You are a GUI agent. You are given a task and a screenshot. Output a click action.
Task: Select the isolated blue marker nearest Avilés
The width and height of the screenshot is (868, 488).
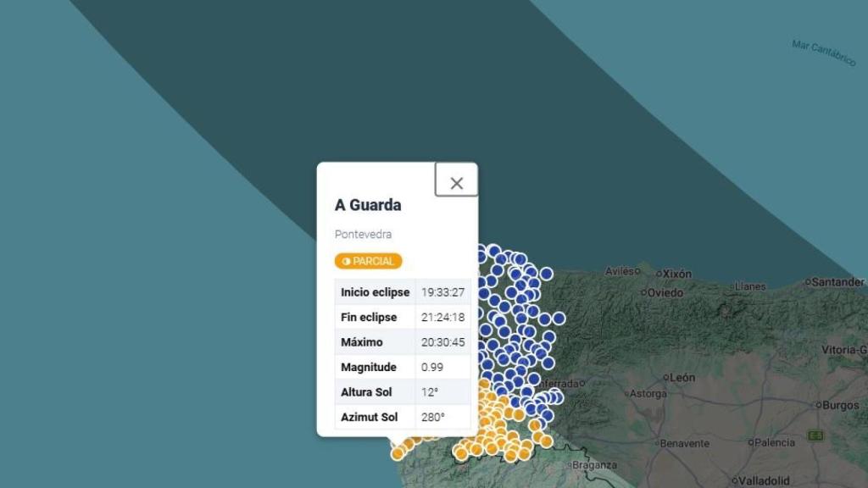[x=547, y=274]
